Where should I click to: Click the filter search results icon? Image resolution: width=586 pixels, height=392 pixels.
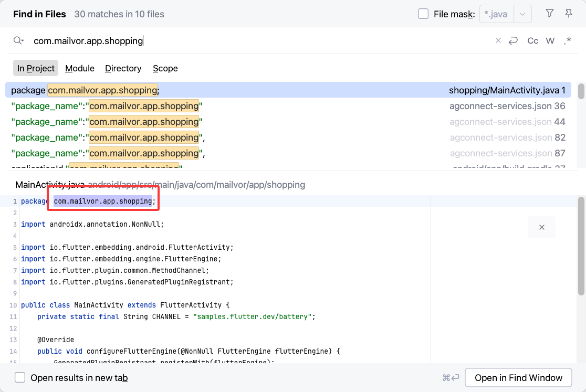coord(549,14)
